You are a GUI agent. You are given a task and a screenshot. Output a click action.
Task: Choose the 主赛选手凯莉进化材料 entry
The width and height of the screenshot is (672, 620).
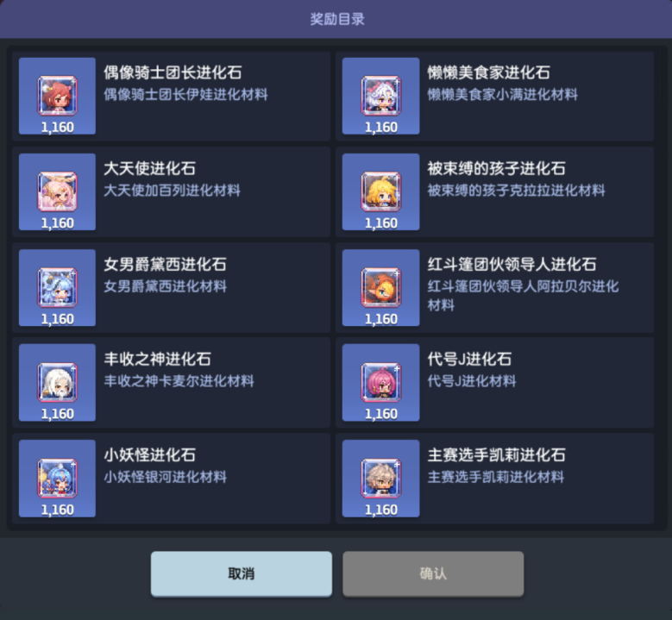(494, 479)
